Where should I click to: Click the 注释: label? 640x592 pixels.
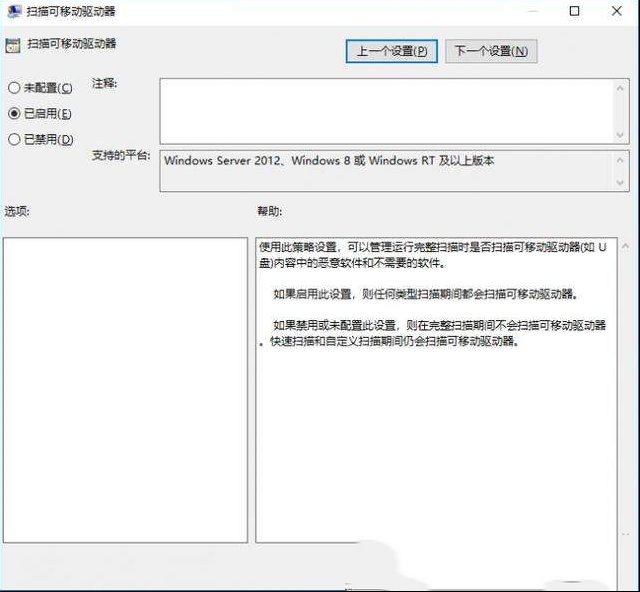(x=104, y=84)
